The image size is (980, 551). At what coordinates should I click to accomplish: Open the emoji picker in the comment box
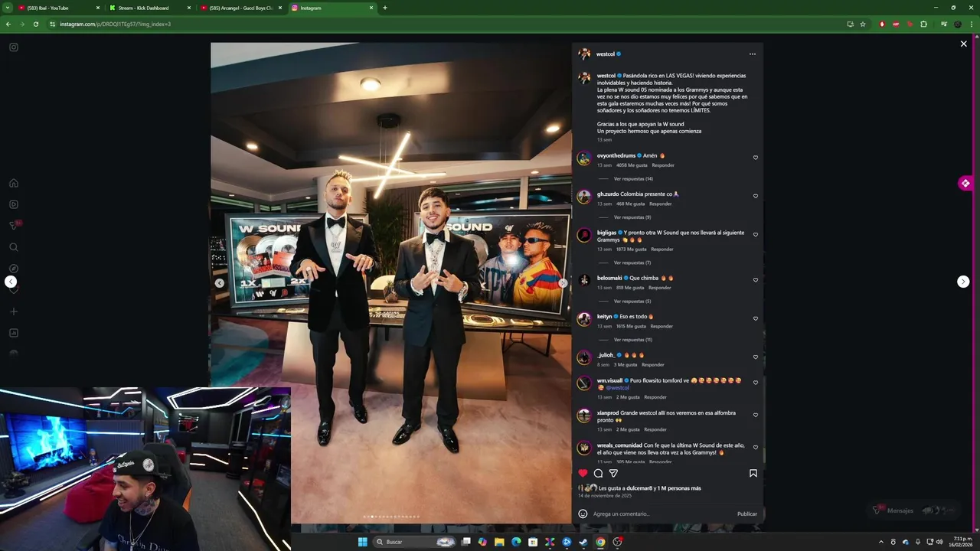click(x=583, y=514)
